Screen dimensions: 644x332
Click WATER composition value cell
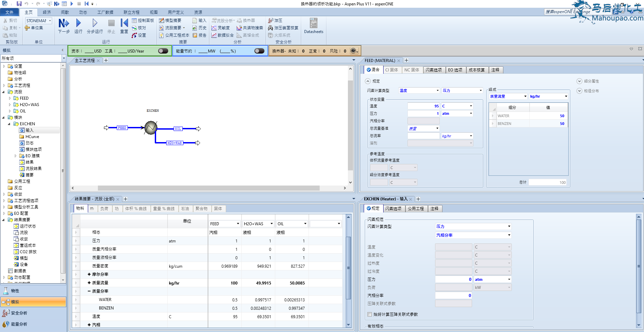click(548, 116)
